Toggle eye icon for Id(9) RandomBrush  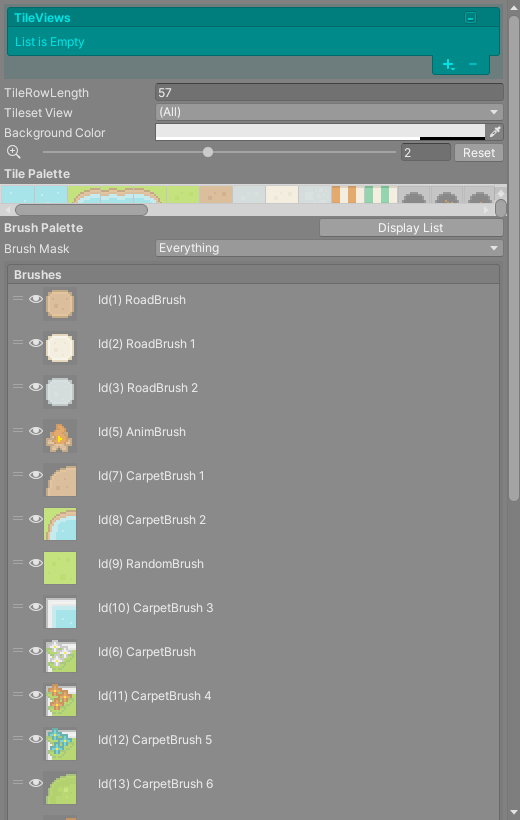(36, 563)
